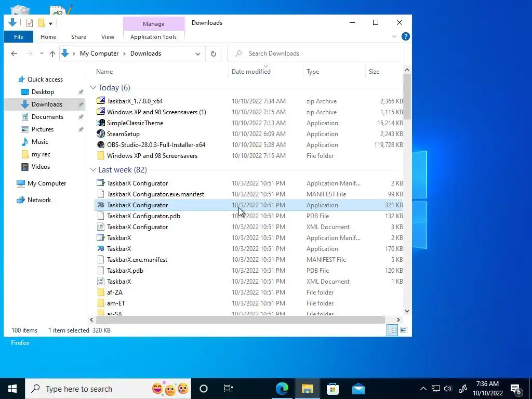532x399 pixels.
Task: Switch to Large icons view layout
Action: (x=403, y=330)
